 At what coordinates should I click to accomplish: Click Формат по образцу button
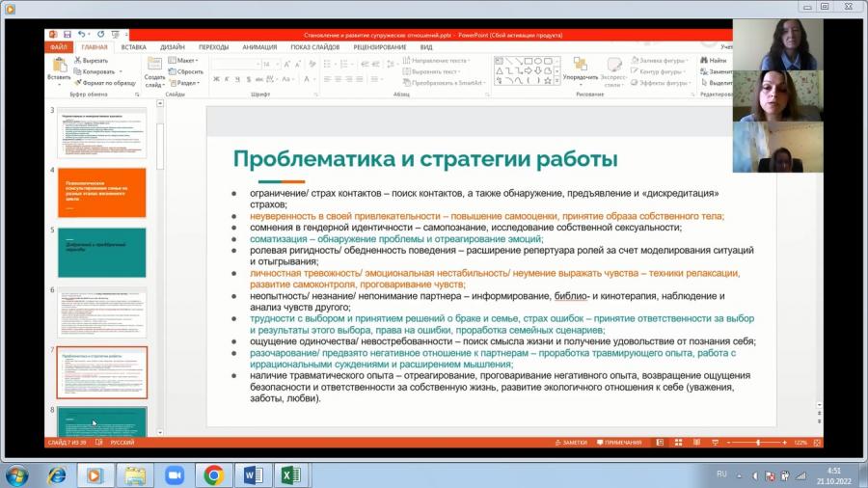point(105,83)
